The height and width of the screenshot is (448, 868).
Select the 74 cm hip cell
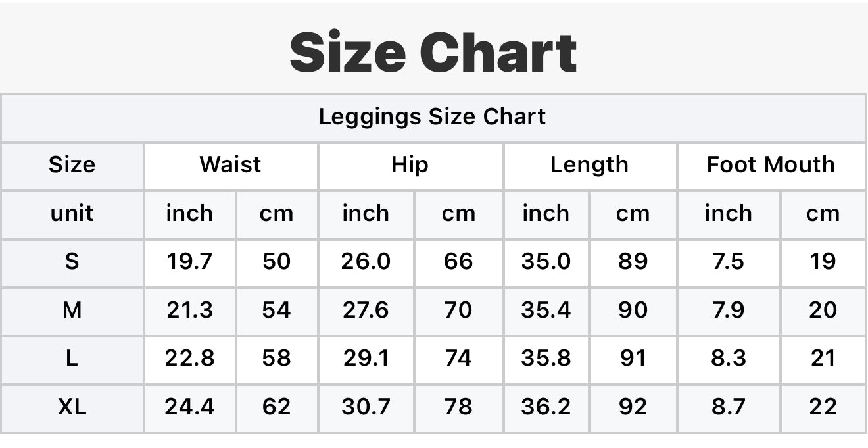458,359
